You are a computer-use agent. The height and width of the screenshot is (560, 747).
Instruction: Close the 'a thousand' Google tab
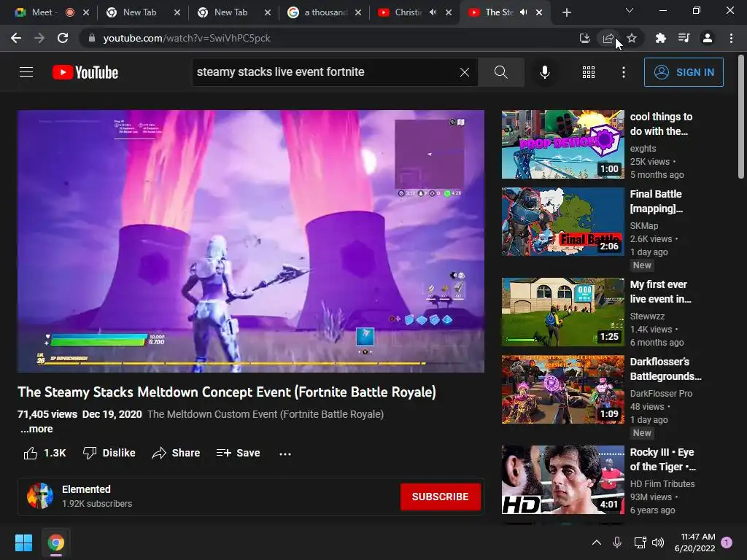[x=357, y=12]
